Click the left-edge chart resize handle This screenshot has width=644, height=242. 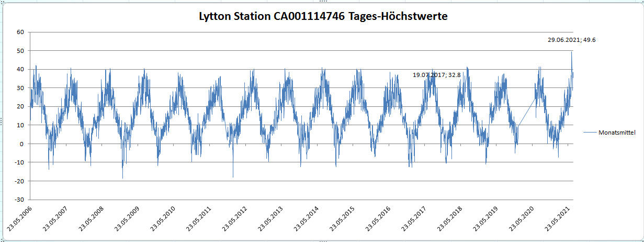(x=2, y=122)
